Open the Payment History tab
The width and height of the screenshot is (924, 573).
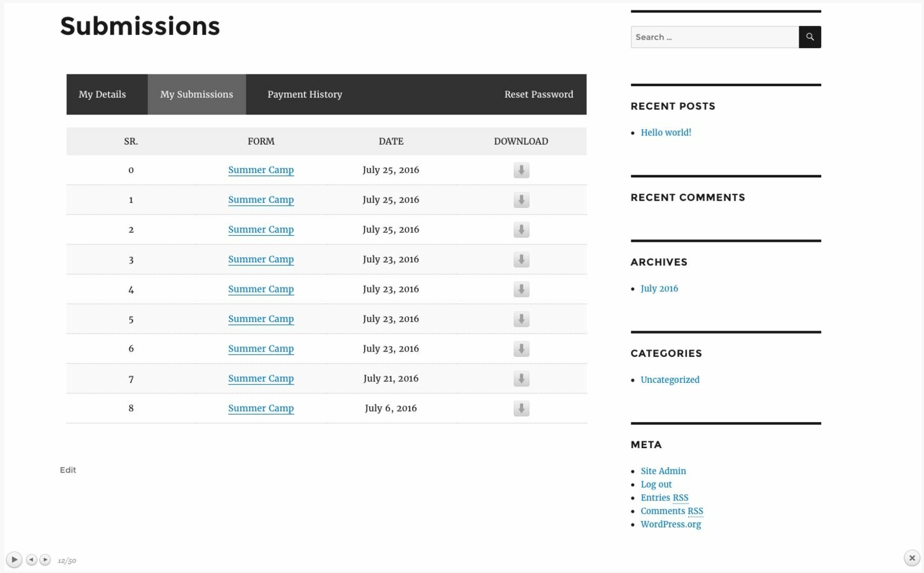click(304, 94)
